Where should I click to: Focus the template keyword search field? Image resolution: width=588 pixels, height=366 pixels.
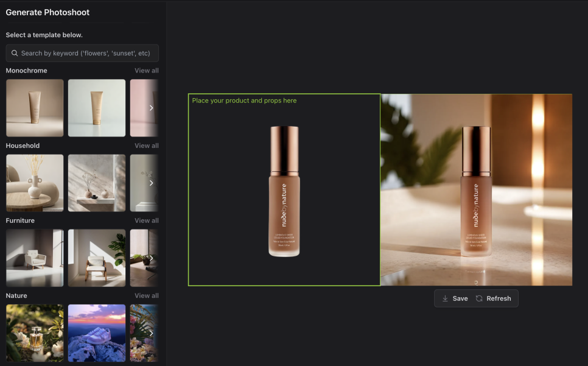pyautogui.click(x=82, y=53)
